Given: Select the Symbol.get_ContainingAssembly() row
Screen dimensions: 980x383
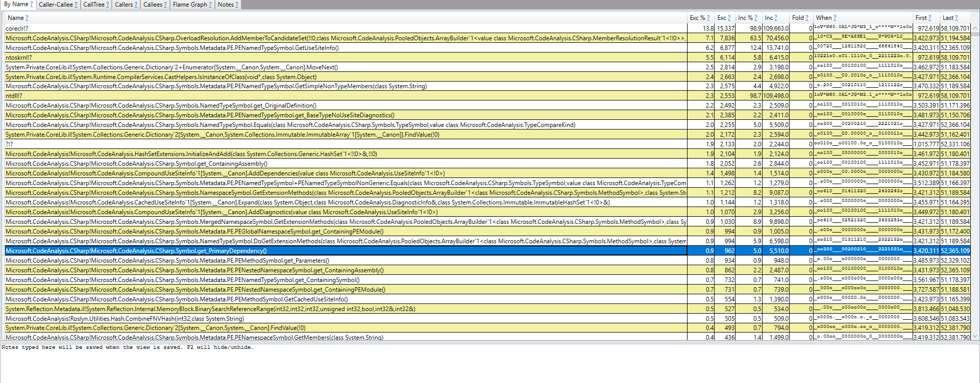Looking at the screenshot, I should (487, 164).
